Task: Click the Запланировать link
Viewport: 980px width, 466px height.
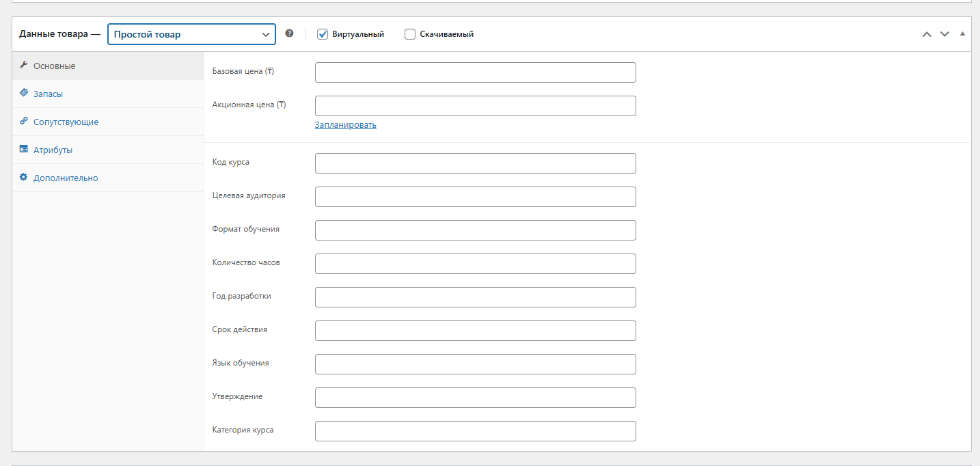Action: (345, 125)
